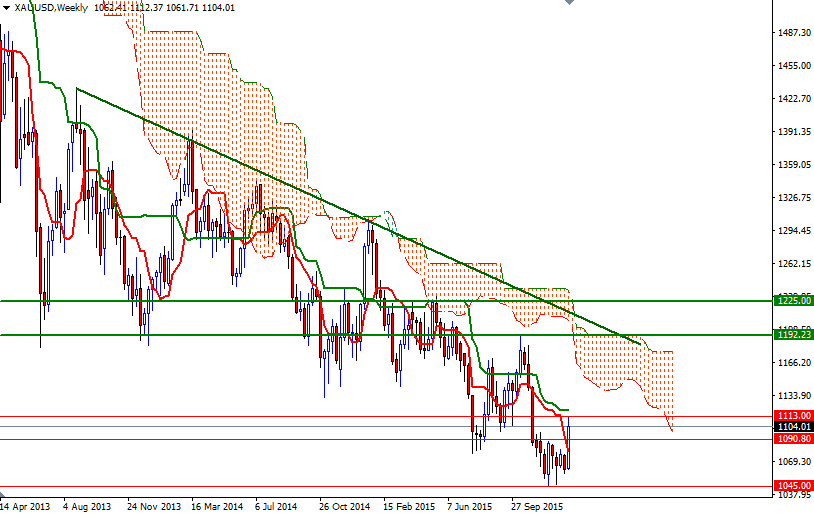Click the 7 Jun 2015 date label
The height and width of the screenshot is (516, 814).
pyautogui.click(x=469, y=506)
